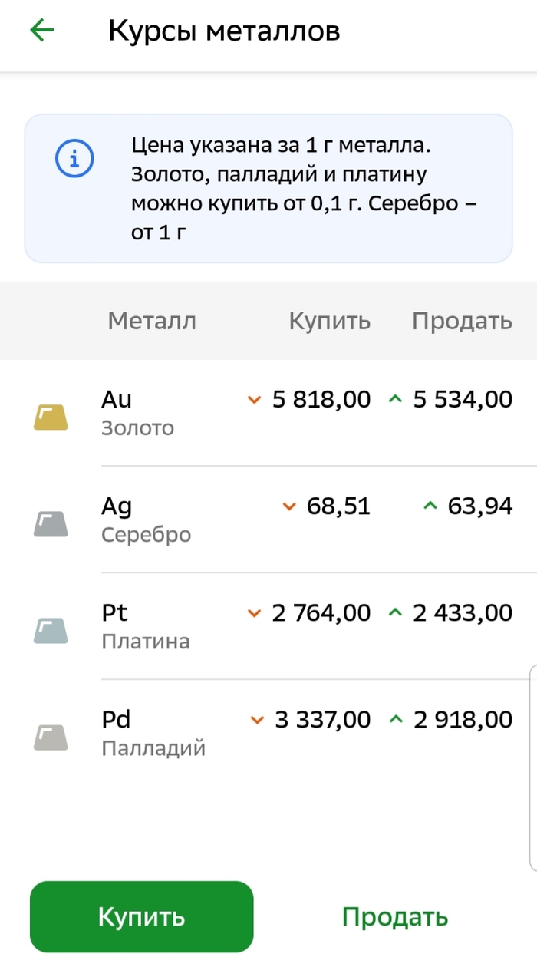This screenshot has width=537, height=980.
Task: Tap the blue info icon
Action: click(x=74, y=159)
